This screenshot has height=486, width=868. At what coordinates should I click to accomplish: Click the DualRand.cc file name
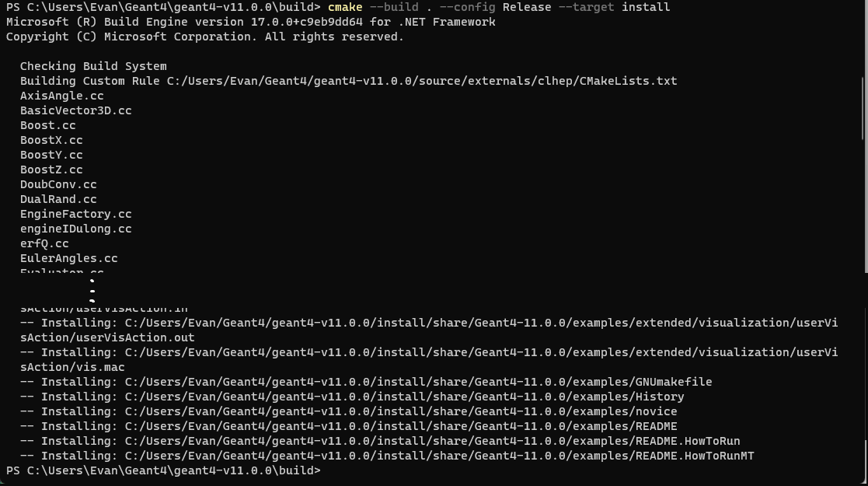pyautogui.click(x=58, y=199)
